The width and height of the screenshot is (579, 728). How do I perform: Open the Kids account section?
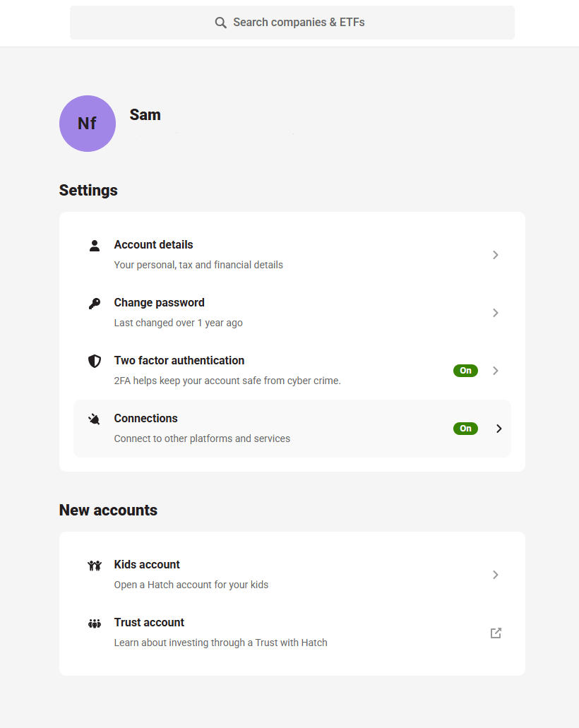[147, 566]
